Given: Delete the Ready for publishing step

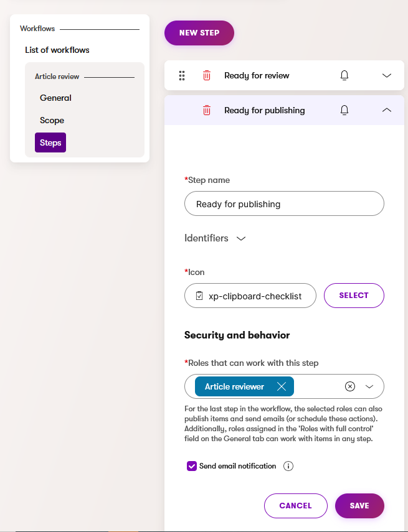Looking at the screenshot, I should coord(207,111).
